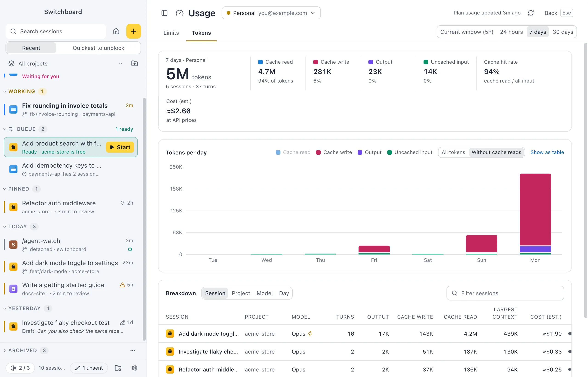Switch sort to Recent

[x=31, y=48]
